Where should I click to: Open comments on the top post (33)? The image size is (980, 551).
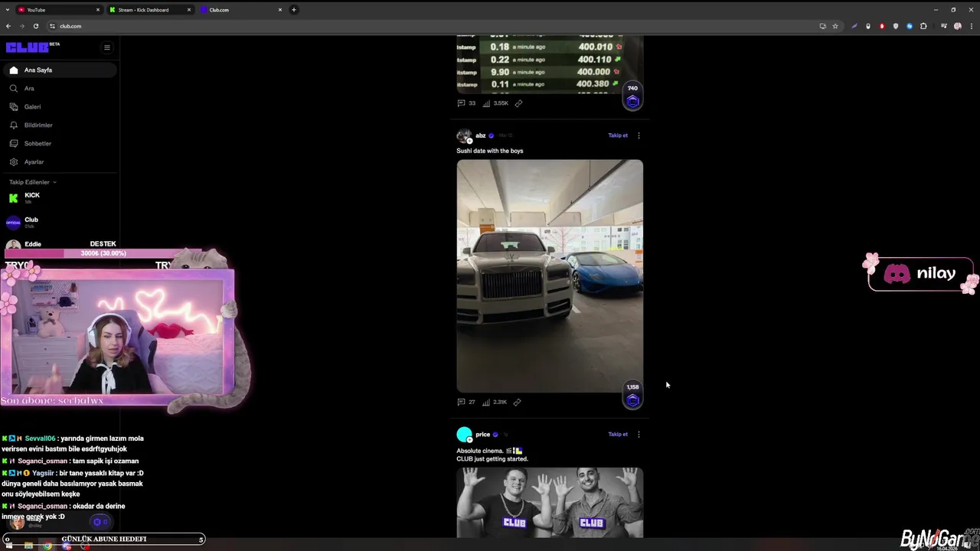tap(466, 103)
